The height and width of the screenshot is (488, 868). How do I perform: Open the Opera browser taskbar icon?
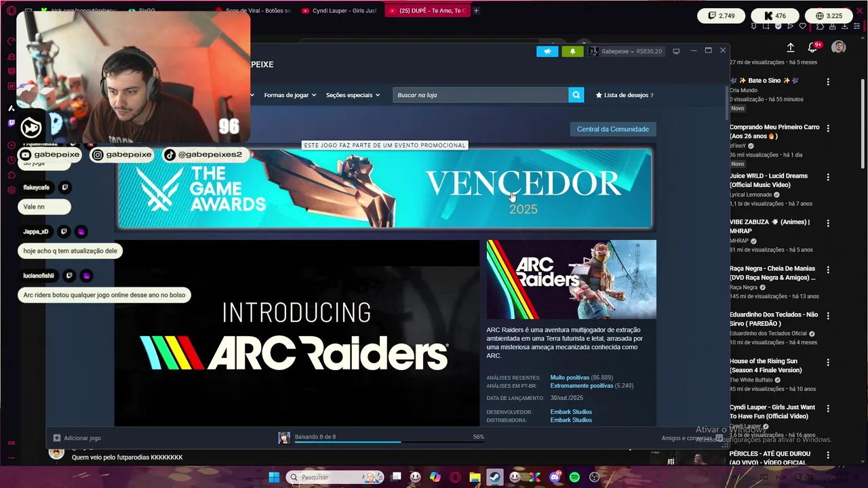[455, 477]
